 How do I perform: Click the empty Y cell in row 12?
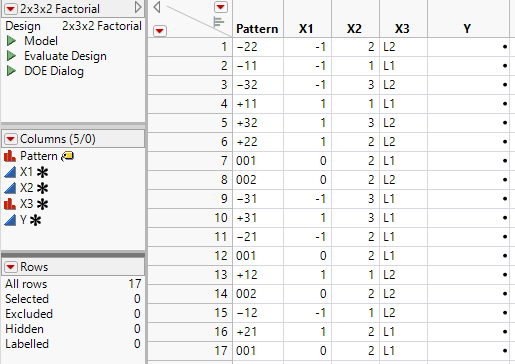tap(469, 256)
